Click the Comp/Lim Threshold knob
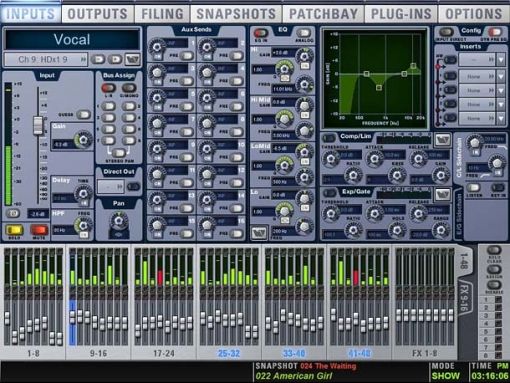Viewport: 510px width, 383px height. tap(331, 159)
